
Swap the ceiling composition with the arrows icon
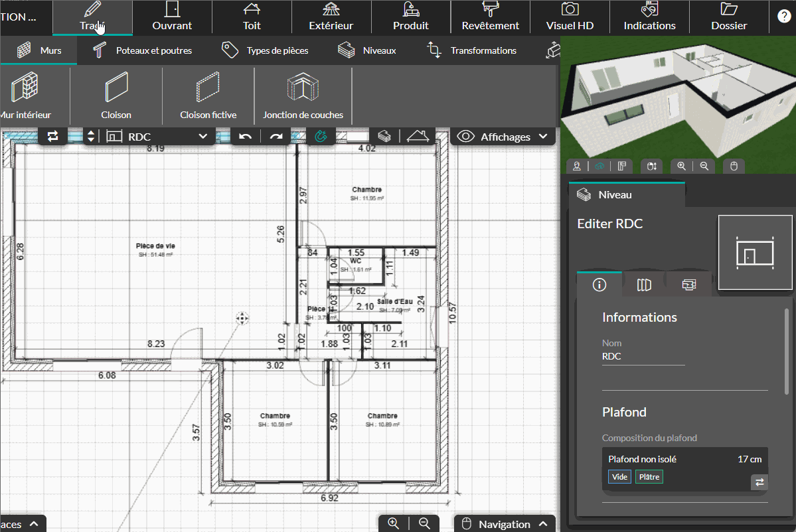click(x=759, y=482)
